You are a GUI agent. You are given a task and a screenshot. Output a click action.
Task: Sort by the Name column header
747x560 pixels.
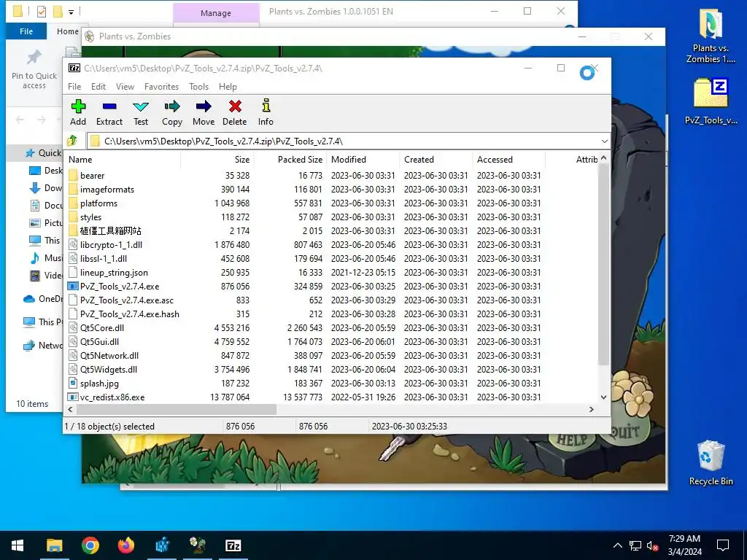pyautogui.click(x=123, y=160)
